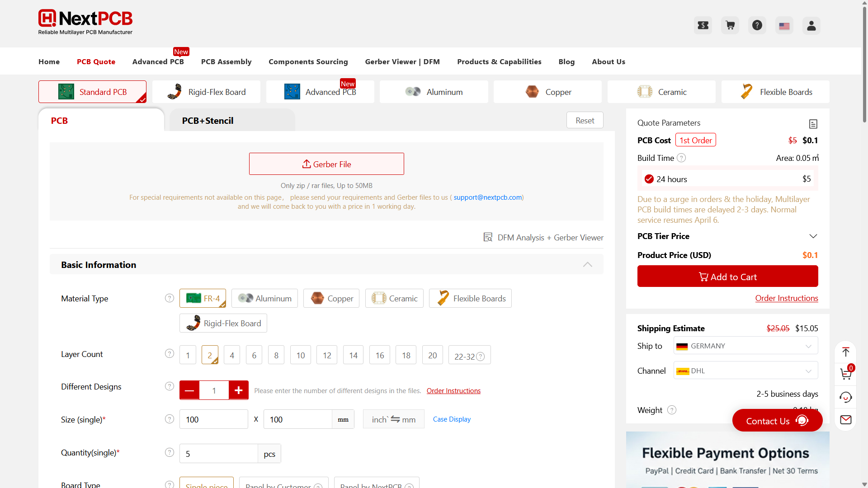This screenshot has width=868, height=488.
Task: Select Flexible Boards in Material Type row
Action: pyautogui.click(x=470, y=298)
